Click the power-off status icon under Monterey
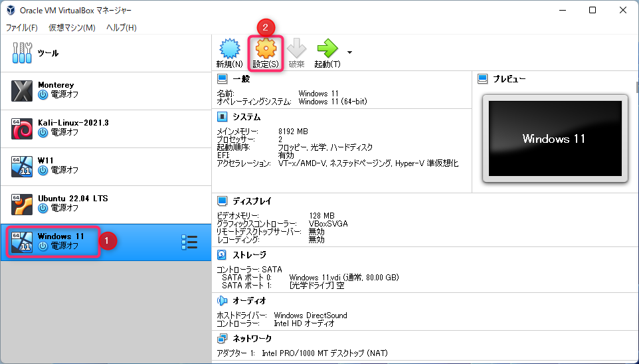 click(43, 94)
